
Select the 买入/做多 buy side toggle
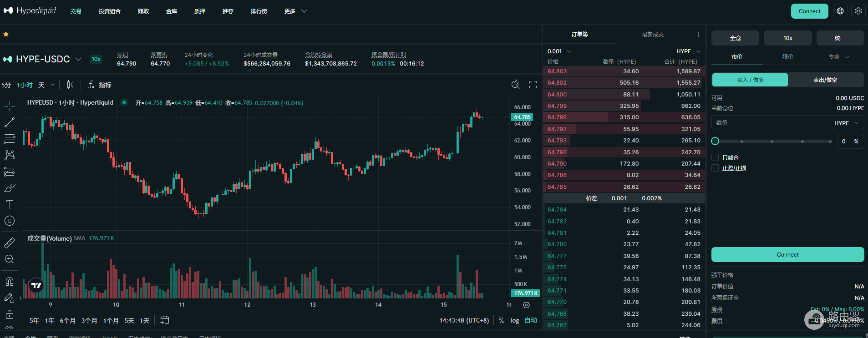click(x=750, y=80)
